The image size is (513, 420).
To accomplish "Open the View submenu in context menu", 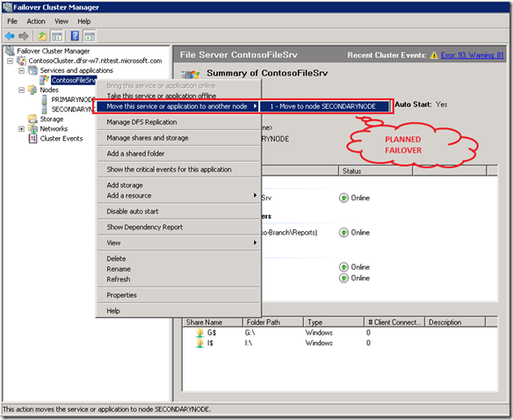I will 178,243.
